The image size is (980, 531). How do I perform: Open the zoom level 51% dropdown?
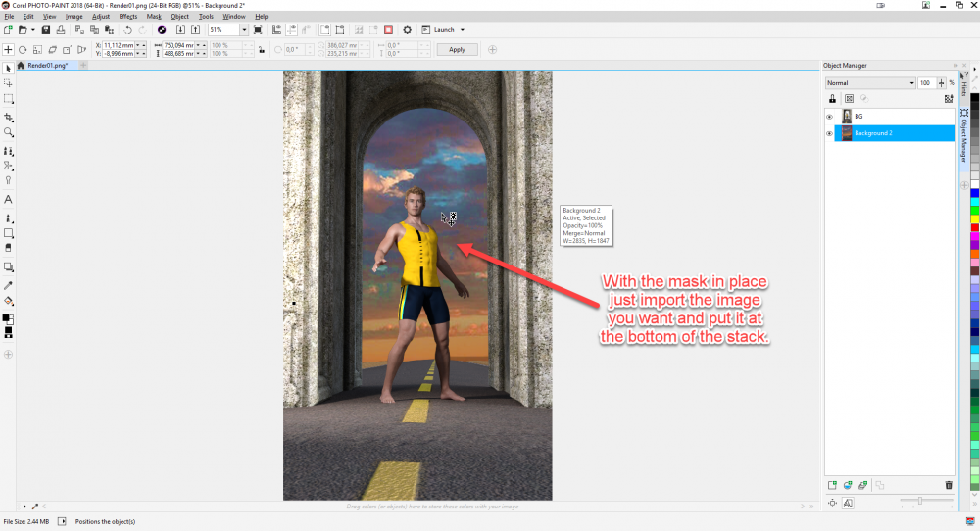point(246,30)
